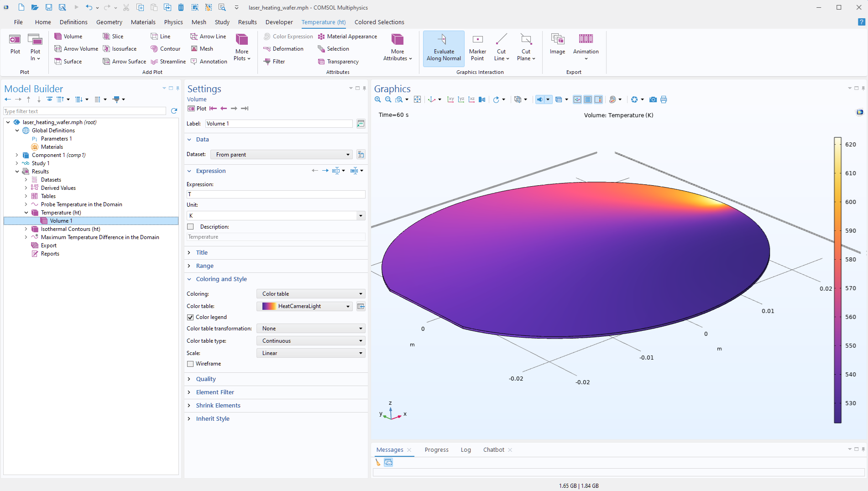Print the graphics view
Viewport: 868px width, 491px height.
(x=664, y=99)
